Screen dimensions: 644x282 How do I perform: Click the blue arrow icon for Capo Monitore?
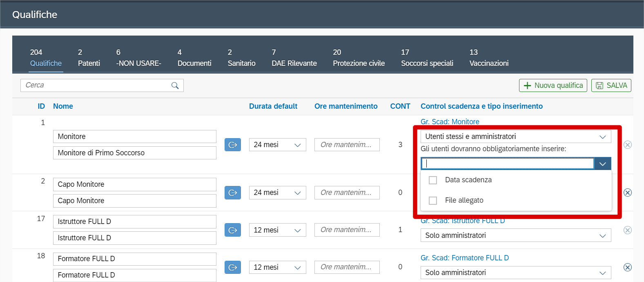pyautogui.click(x=232, y=192)
